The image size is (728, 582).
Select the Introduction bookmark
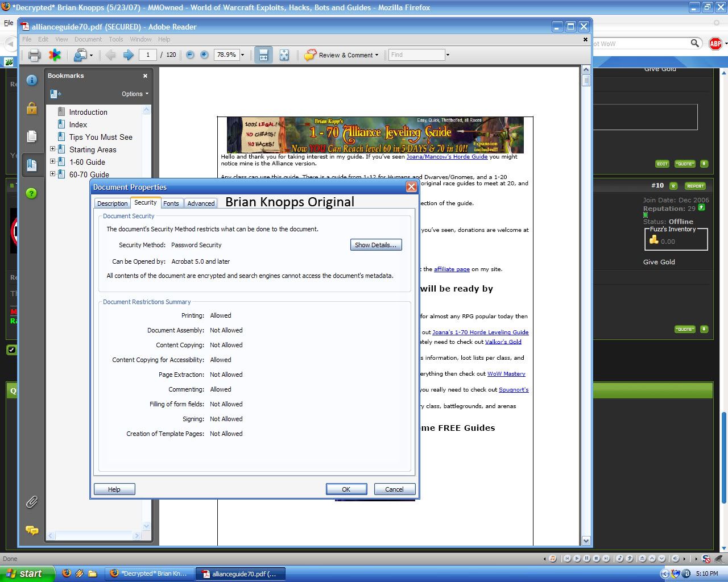coord(88,112)
